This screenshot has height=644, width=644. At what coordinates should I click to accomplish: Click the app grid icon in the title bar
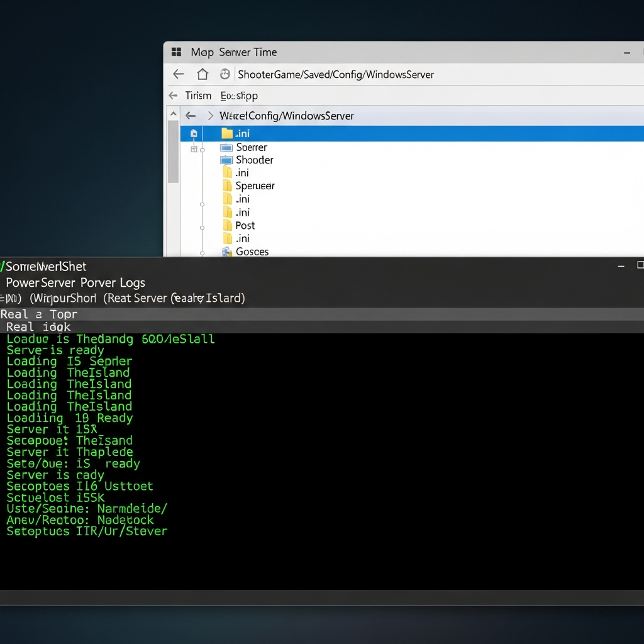(x=175, y=52)
